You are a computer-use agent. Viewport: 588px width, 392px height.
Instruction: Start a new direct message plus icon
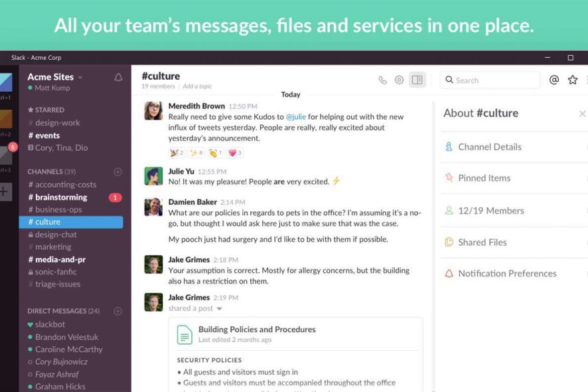pyautogui.click(x=117, y=311)
